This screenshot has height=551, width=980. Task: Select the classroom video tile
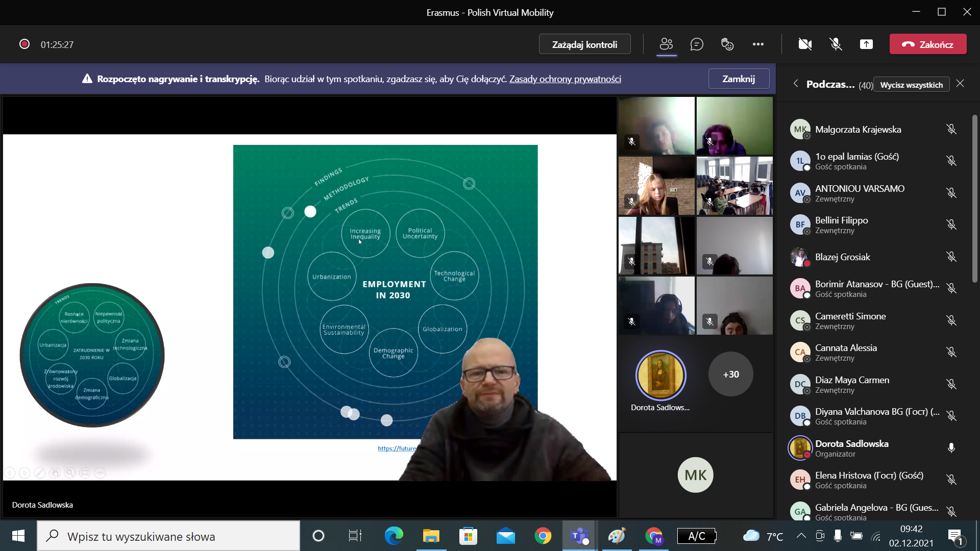(734, 186)
